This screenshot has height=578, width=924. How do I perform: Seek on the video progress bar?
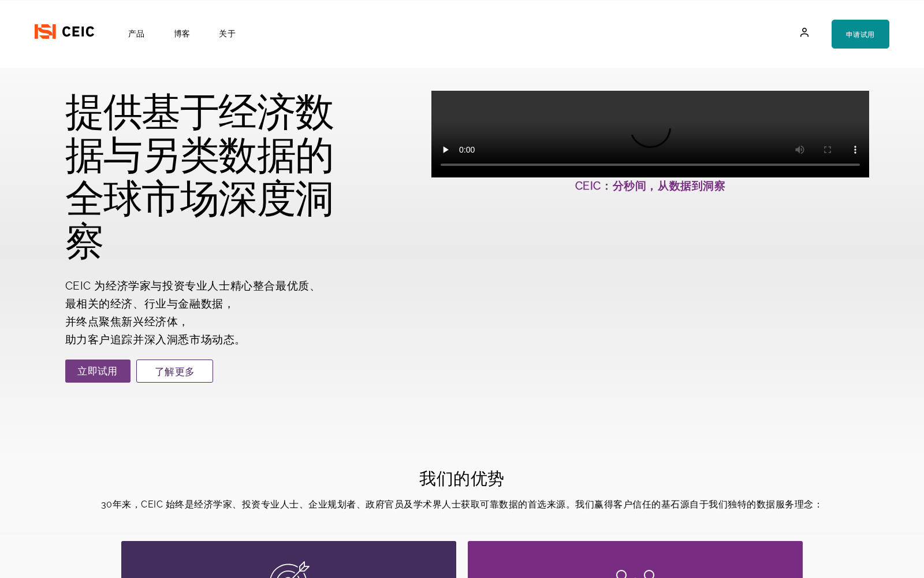tap(650, 165)
